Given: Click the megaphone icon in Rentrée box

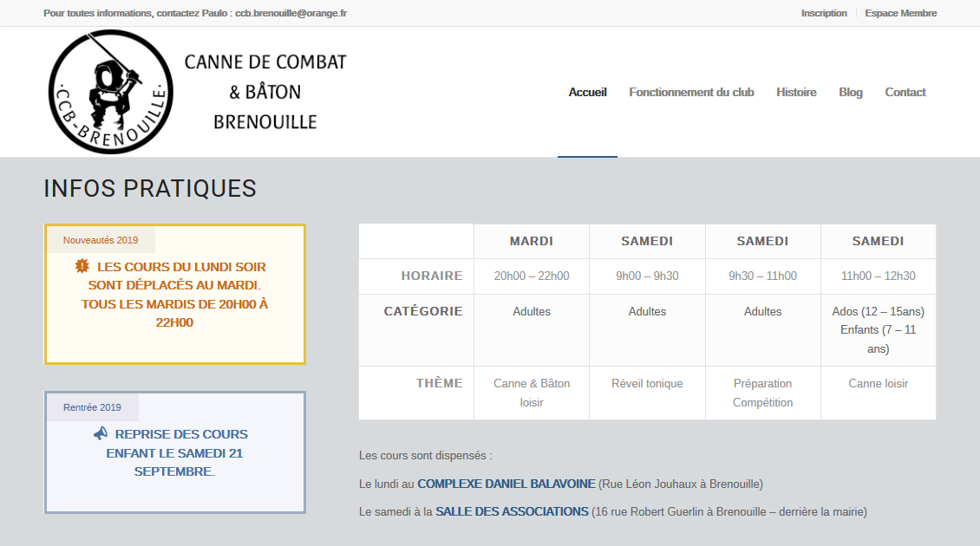Looking at the screenshot, I should [x=101, y=433].
